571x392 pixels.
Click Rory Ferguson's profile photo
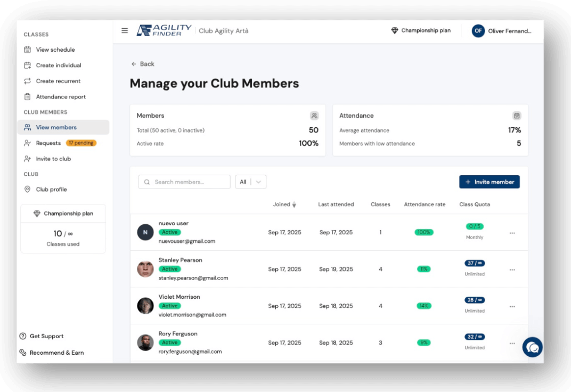tap(145, 342)
